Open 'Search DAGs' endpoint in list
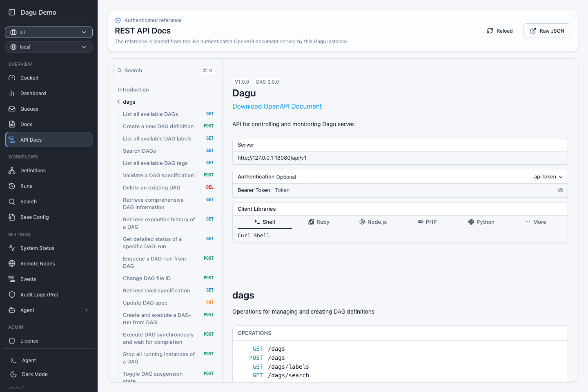588x392 pixels. pos(168,151)
